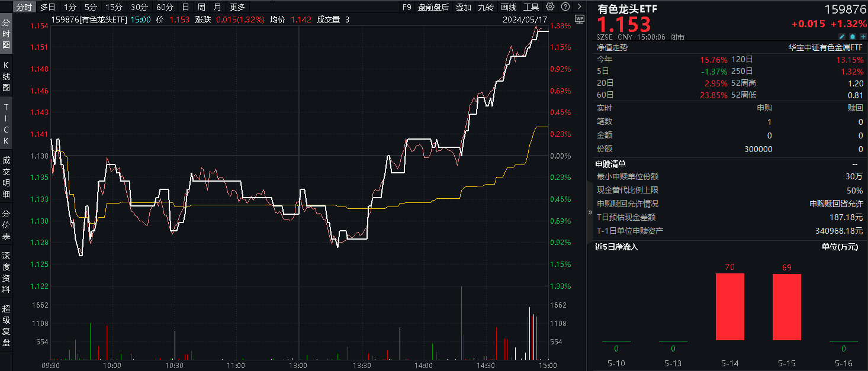
Task: Click the 有色龙头ETF title
Action: [x=627, y=9]
